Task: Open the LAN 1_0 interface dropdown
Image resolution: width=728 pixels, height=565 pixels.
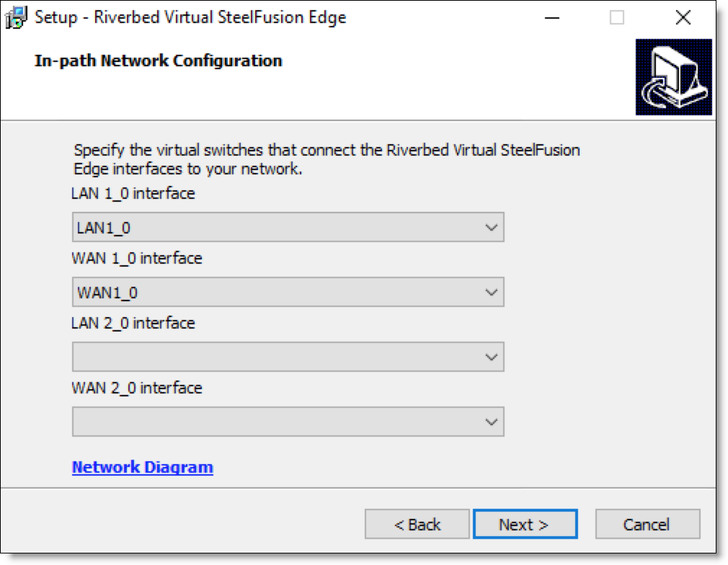Action: point(288,227)
